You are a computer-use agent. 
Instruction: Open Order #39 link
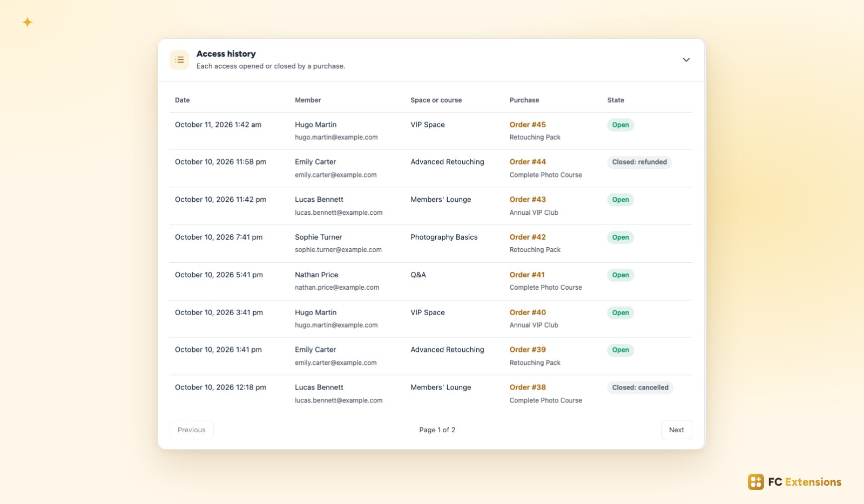tap(528, 350)
